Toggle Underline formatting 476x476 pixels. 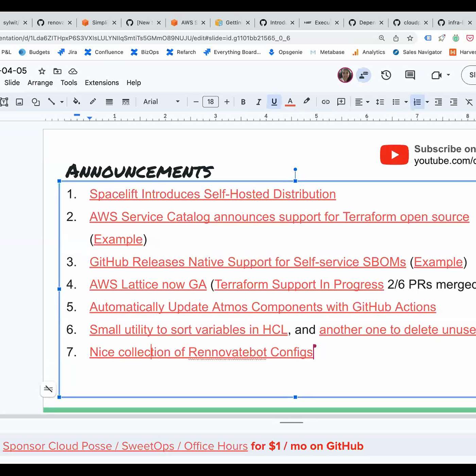[274, 102]
